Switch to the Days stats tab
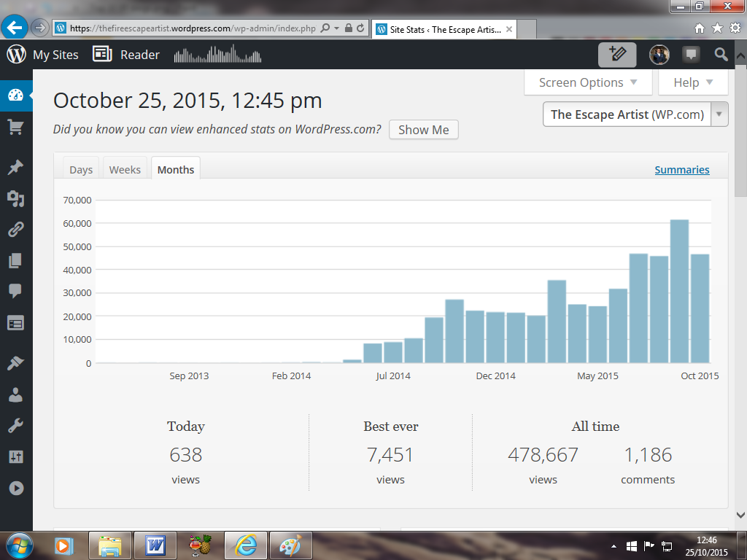The height and width of the screenshot is (560, 747). (81, 169)
